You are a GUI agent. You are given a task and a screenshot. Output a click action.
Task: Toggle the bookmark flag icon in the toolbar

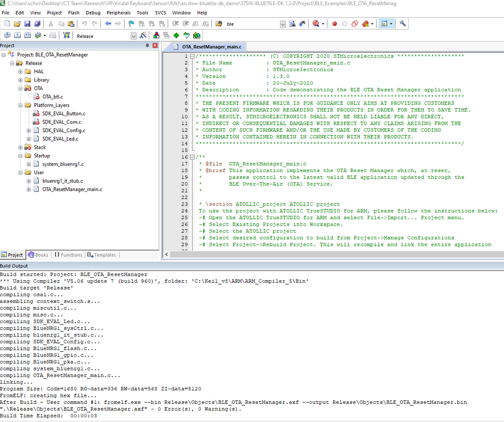coord(131,24)
